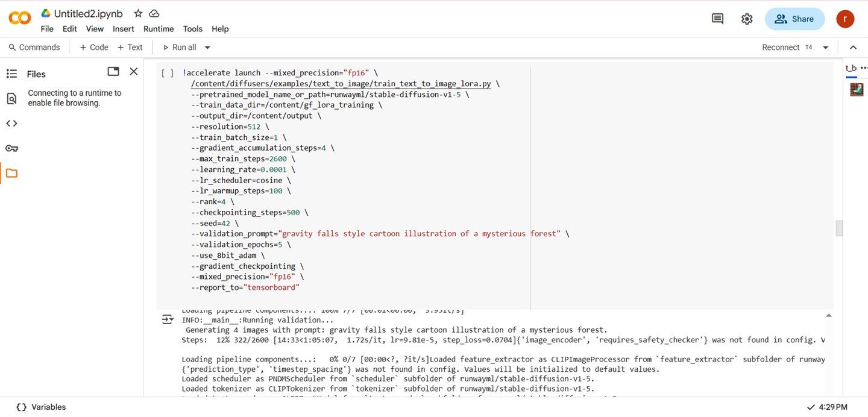The width and height of the screenshot is (868, 417).
Task: Open find and replace in sidebar
Action: point(11,98)
